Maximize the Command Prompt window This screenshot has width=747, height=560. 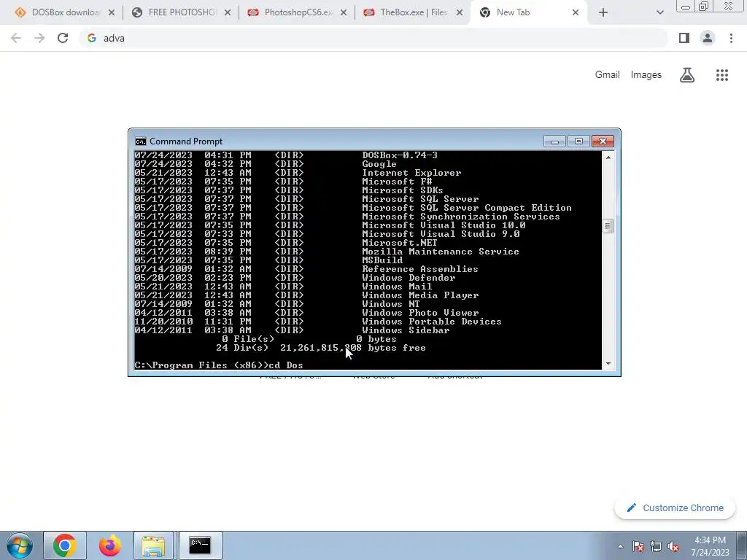578,141
